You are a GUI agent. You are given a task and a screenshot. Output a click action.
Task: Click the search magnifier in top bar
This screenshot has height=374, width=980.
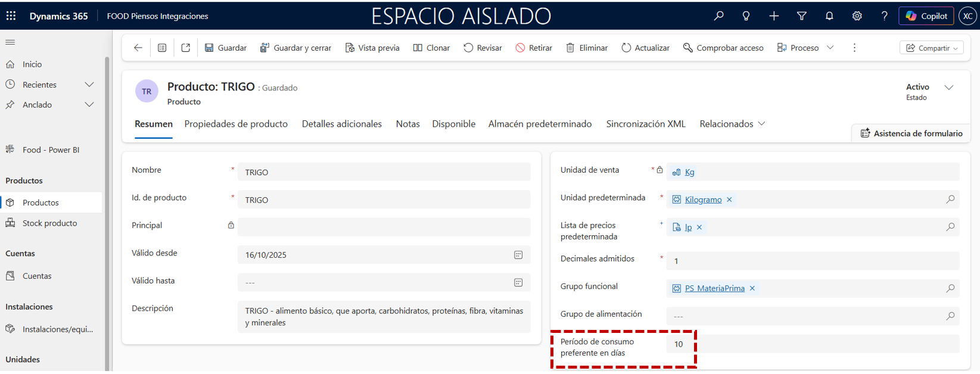coord(718,16)
